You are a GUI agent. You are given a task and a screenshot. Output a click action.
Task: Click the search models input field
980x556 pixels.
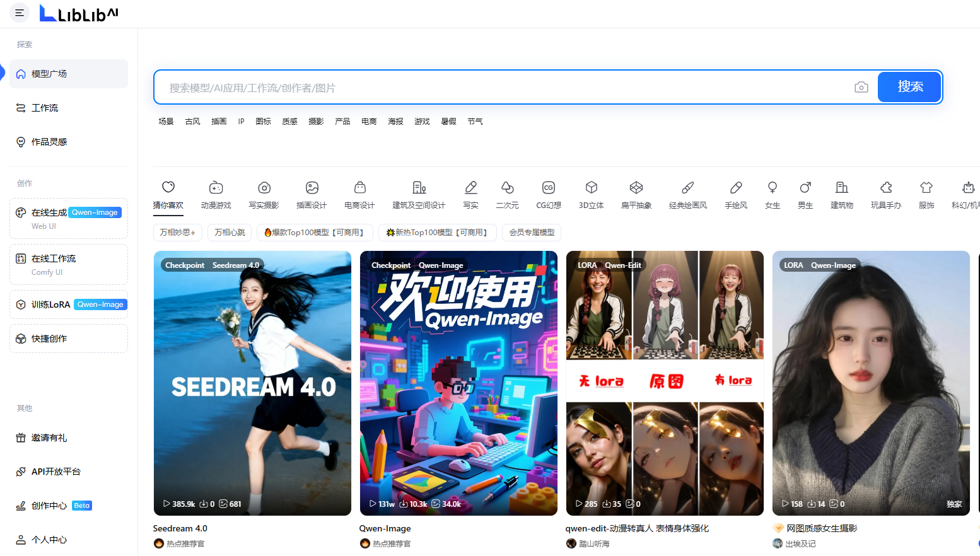click(x=498, y=88)
